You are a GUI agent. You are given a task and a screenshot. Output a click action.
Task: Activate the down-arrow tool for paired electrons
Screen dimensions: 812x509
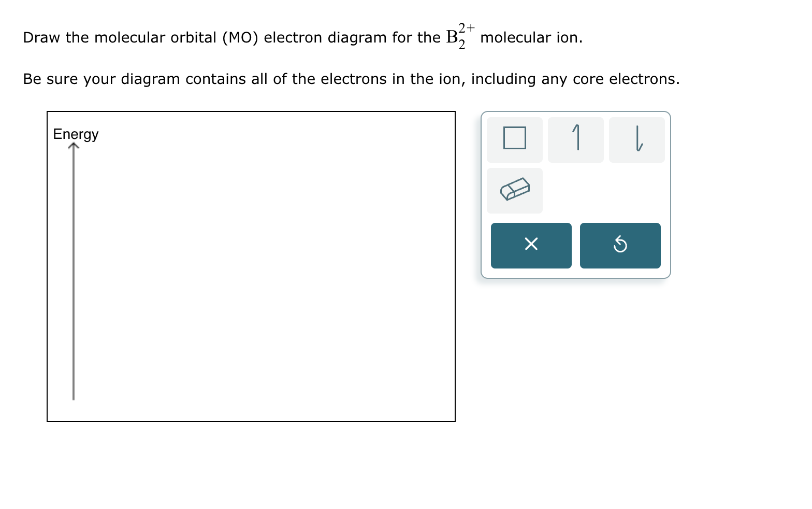pos(636,139)
